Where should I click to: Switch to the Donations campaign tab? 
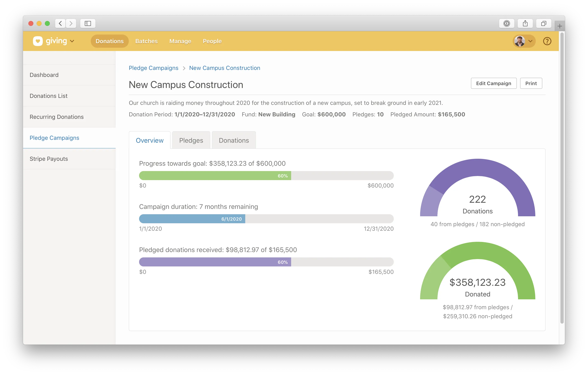coord(234,140)
